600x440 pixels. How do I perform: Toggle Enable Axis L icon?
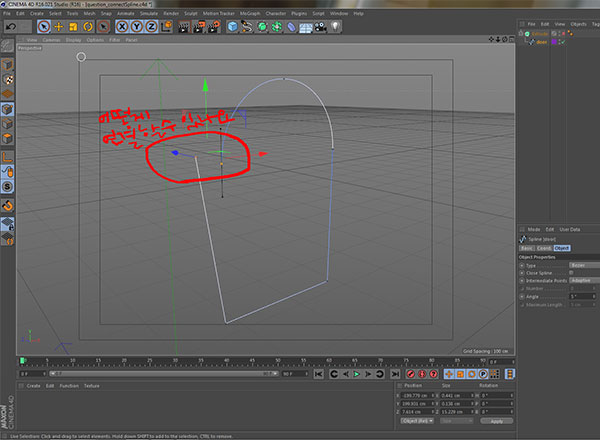pyautogui.click(x=8, y=157)
